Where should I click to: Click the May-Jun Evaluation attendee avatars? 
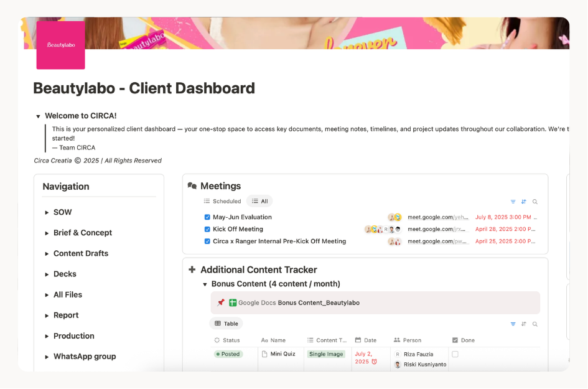click(x=395, y=217)
